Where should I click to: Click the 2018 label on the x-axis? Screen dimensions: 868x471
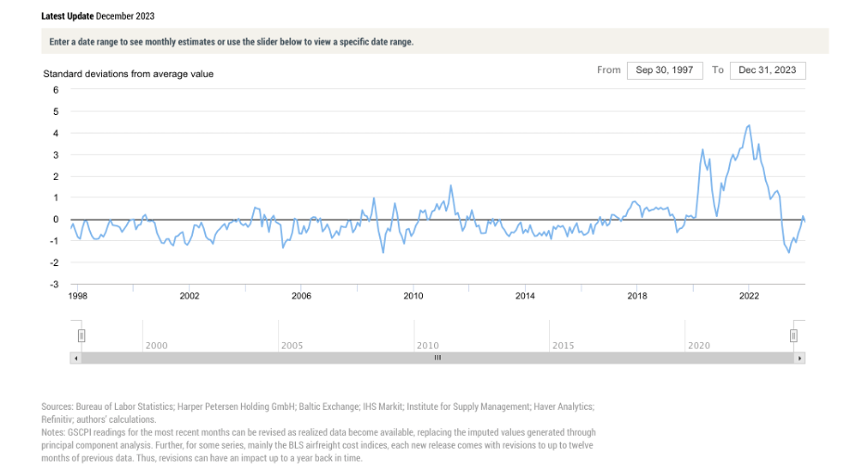[637, 297]
